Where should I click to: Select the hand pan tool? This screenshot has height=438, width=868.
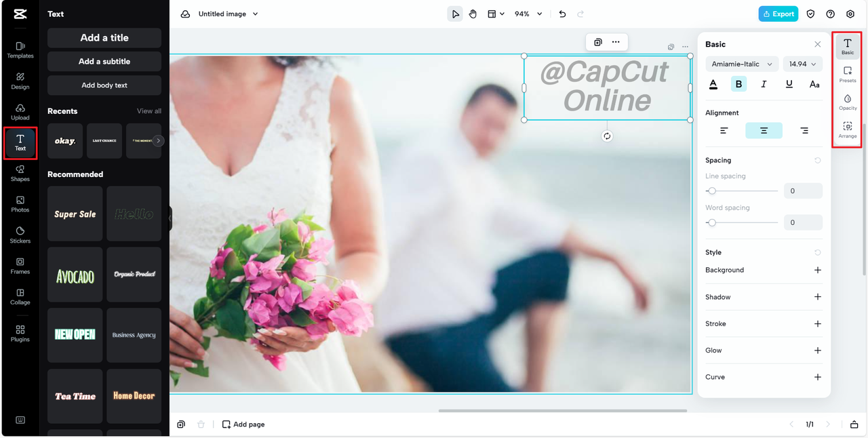473,14
